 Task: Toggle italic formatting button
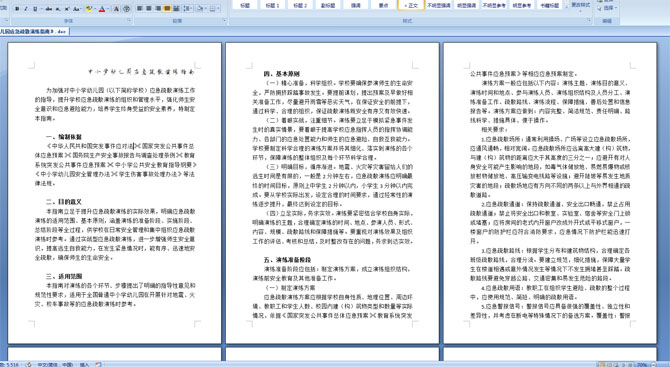(x=26, y=9)
